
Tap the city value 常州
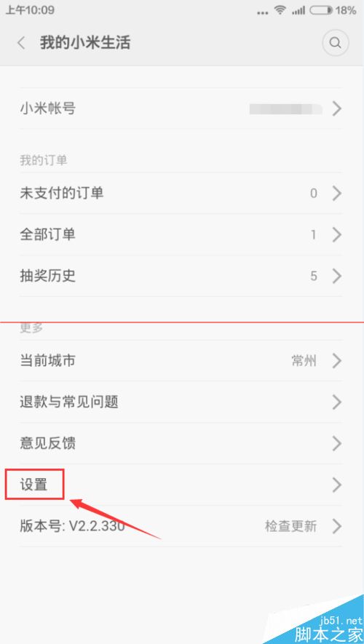pos(304,361)
